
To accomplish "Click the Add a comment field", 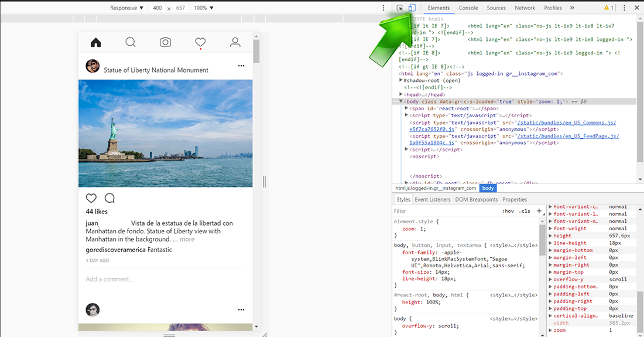I will pyautogui.click(x=166, y=279).
